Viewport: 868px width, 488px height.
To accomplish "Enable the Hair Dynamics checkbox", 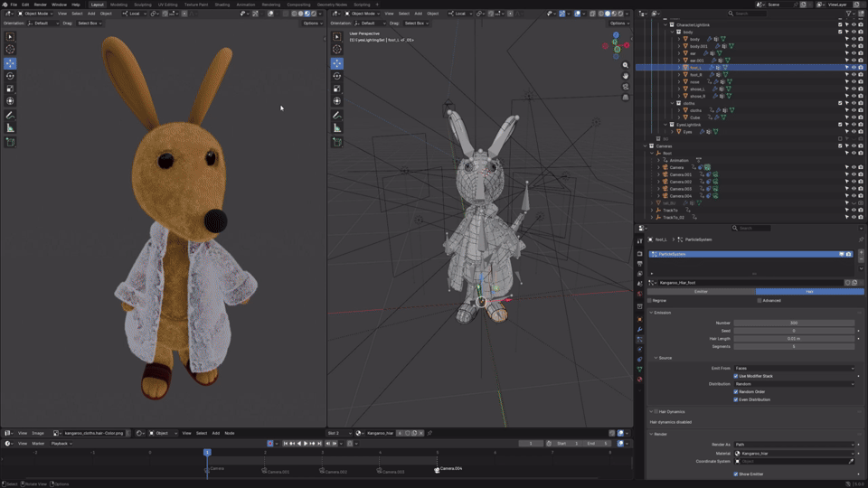I will point(656,412).
